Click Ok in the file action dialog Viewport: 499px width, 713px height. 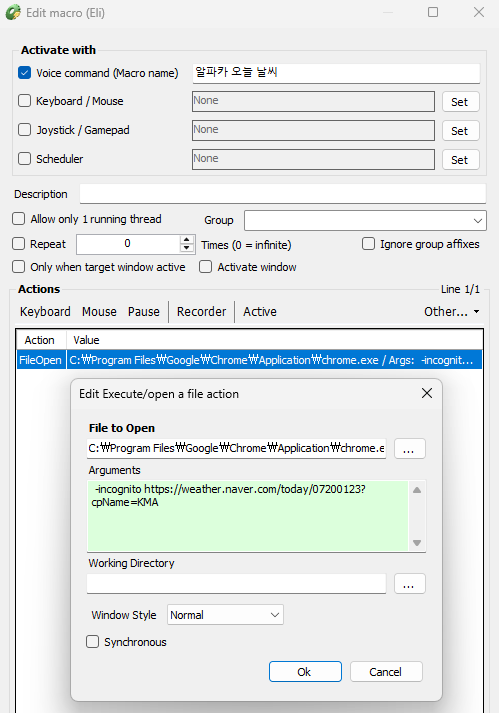pos(305,672)
